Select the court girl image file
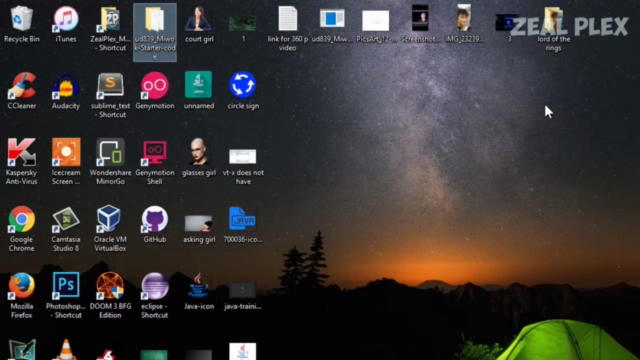 pyautogui.click(x=199, y=19)
